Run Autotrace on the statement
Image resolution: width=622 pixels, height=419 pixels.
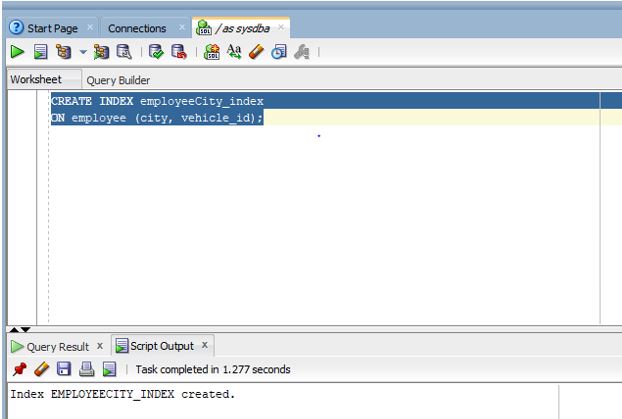tap(101, 52)
